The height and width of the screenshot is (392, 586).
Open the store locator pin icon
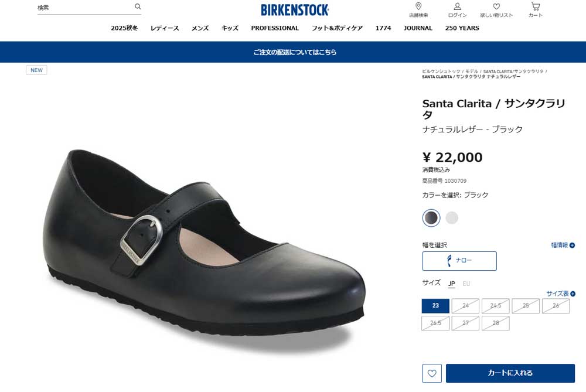point(418,6)
